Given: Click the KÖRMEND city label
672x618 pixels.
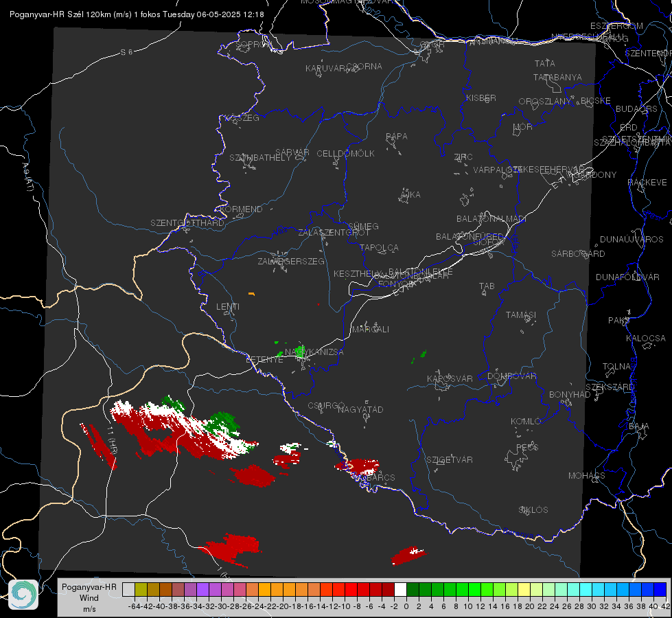Looking at the screenshot, I should [x=241, y=209].
